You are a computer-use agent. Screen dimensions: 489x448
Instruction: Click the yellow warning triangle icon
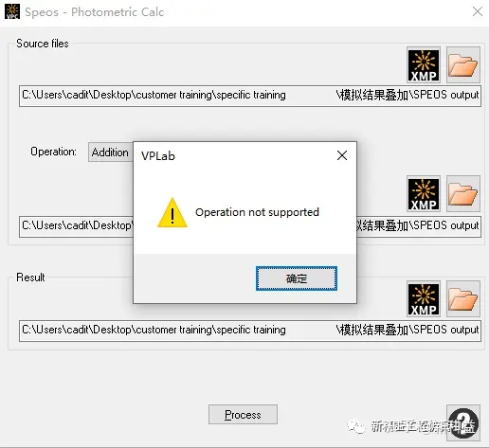[172, 213]
